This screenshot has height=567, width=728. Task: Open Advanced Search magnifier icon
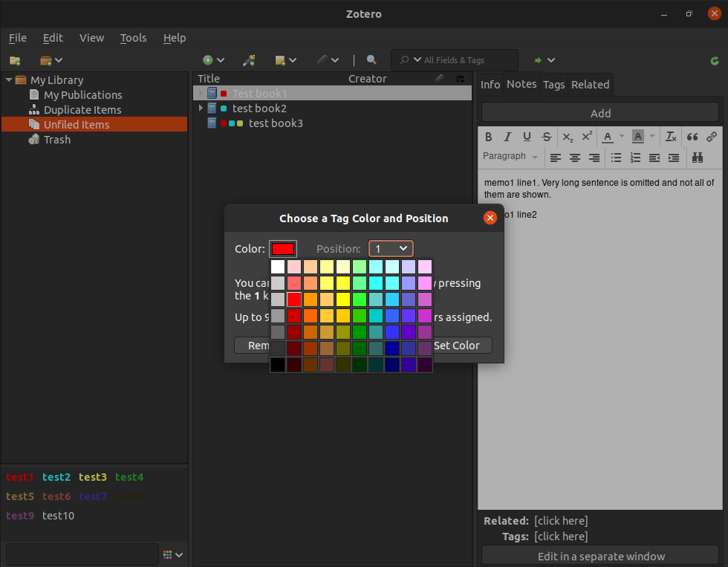371,60
